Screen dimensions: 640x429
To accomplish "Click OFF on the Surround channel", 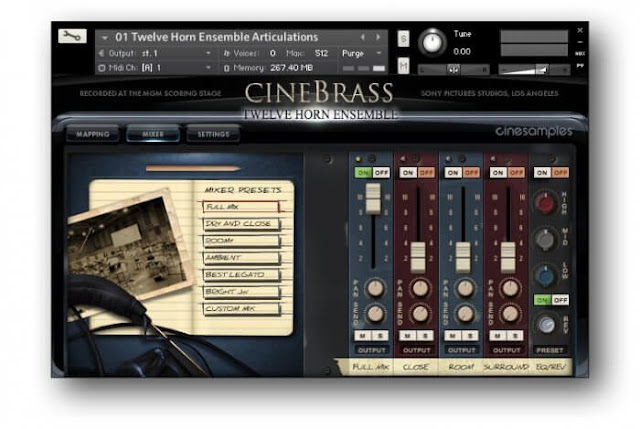I will 516,173.
